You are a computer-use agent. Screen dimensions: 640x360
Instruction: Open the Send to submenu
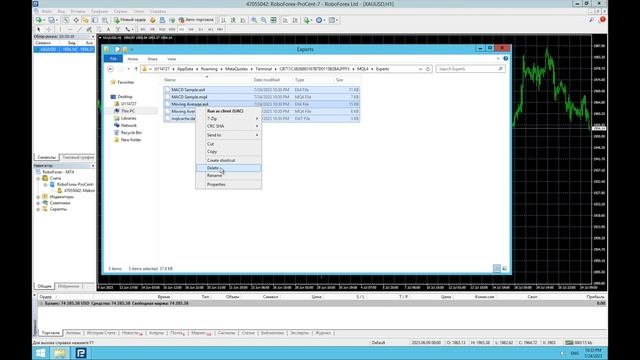click(229, 135)
